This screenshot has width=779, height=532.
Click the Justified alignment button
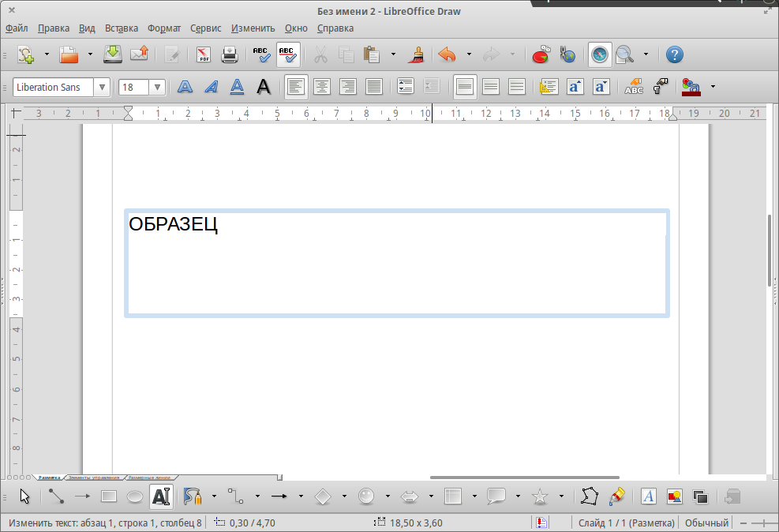[373, 88]
